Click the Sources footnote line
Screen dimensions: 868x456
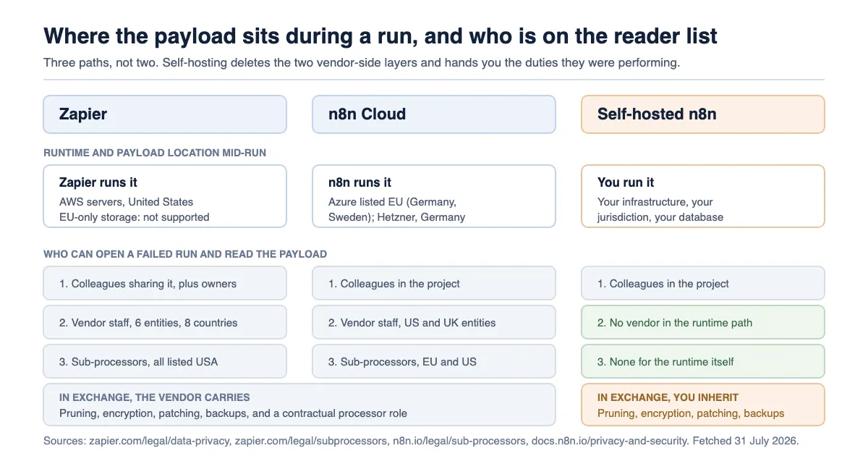tap(421, 440)
